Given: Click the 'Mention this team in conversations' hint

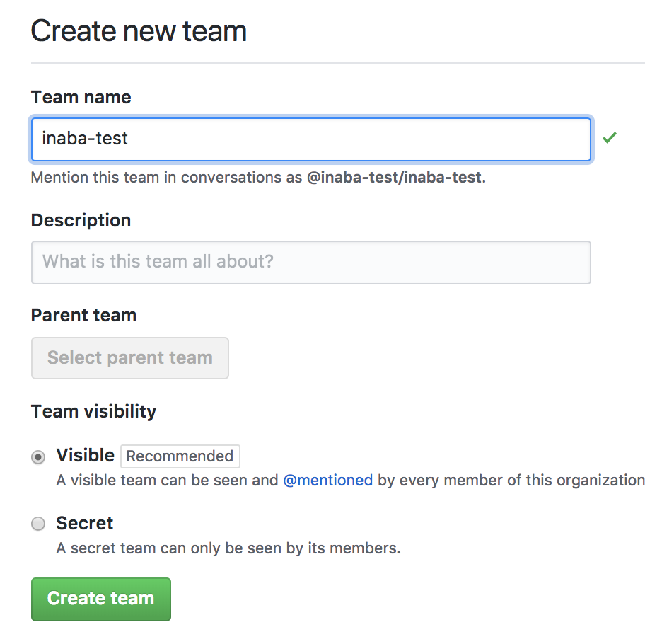Looking at the screenshot, I should coord(167,177).
